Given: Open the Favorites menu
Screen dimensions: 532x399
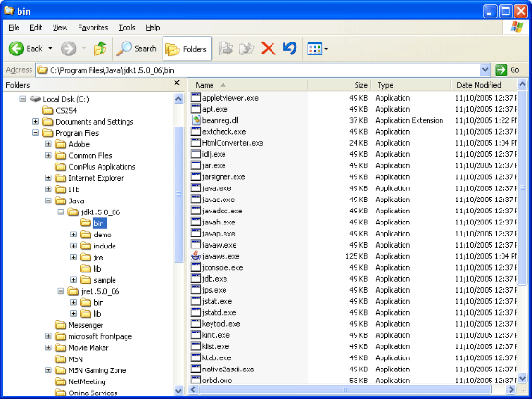Looking at the screenshot, I should tap(93, 28).
